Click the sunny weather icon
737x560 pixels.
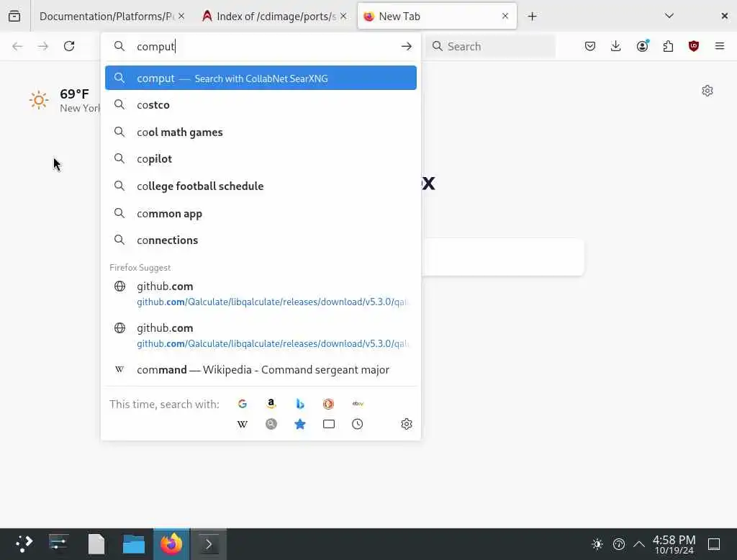(39, 100)
